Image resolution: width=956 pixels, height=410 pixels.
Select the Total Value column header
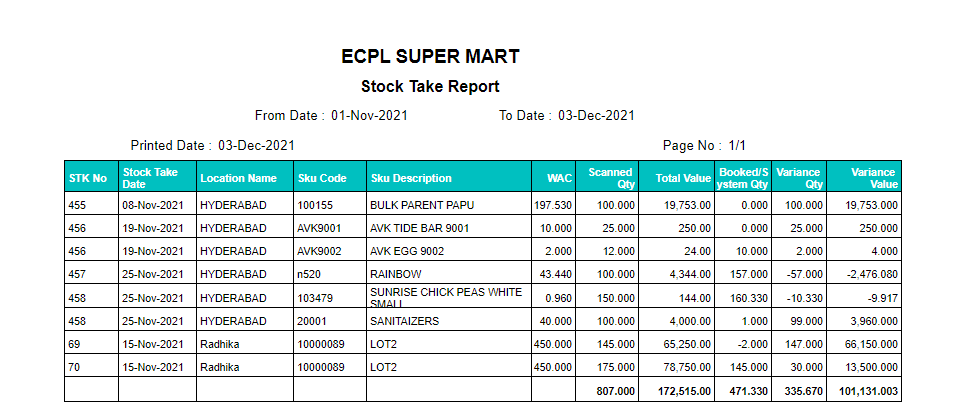tap(676, 178)
